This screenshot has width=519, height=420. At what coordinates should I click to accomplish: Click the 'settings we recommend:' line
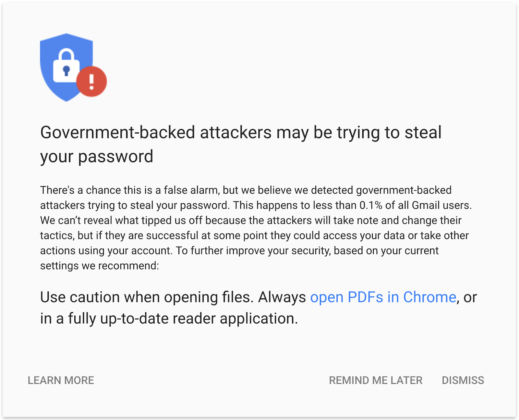pos(100,266)
